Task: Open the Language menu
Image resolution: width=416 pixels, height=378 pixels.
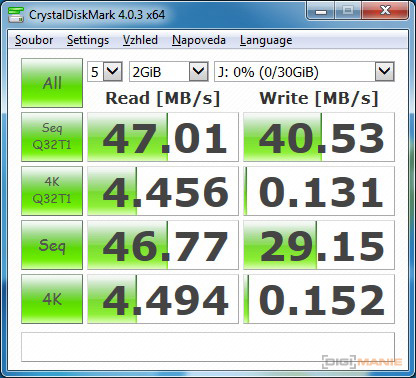Action: [266, 40]
